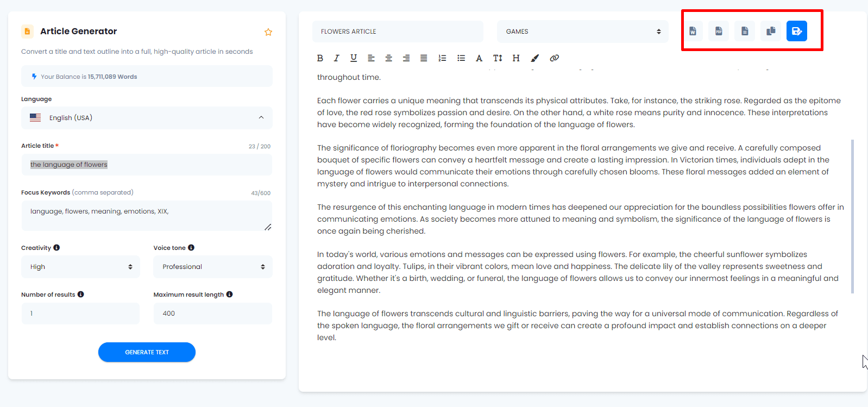Mark Article Generator as favorite with star
The height and width of the screenshot is (407, 868).
tap(268, 32)
